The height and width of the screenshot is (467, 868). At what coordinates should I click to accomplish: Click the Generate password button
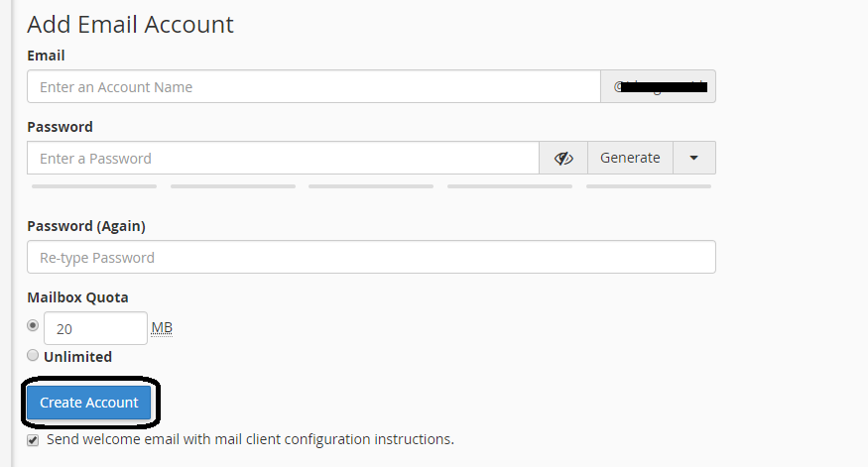pos(630,158)
